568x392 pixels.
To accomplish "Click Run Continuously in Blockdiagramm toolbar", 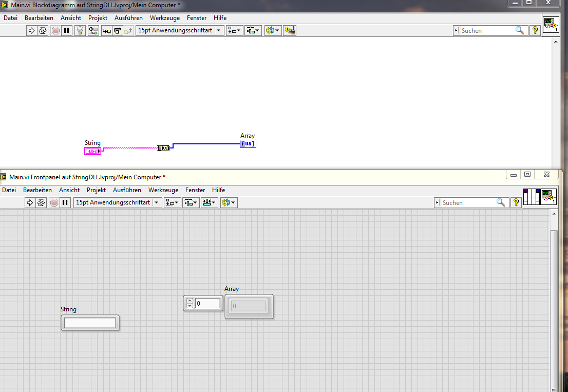I will tap(43, 30).
